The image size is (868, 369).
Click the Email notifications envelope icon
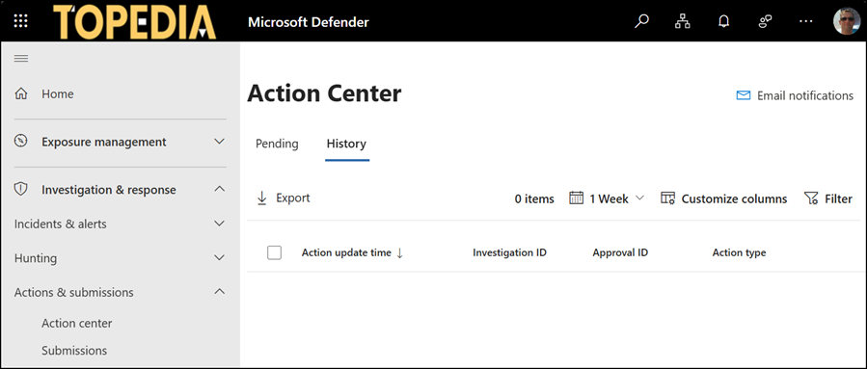point(743,95)
